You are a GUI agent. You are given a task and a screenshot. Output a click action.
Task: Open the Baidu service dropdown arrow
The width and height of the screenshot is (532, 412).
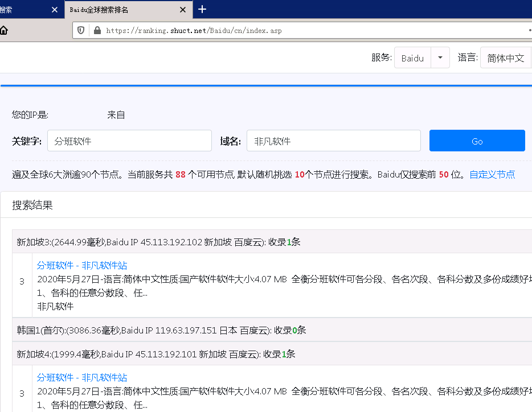440,57
